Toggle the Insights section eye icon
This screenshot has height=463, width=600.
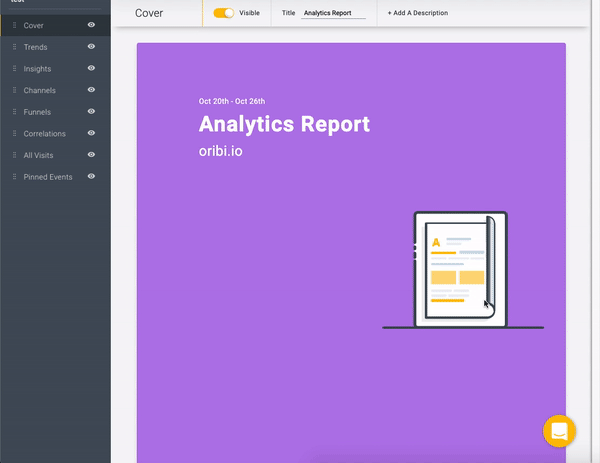[x=91, y=68]
